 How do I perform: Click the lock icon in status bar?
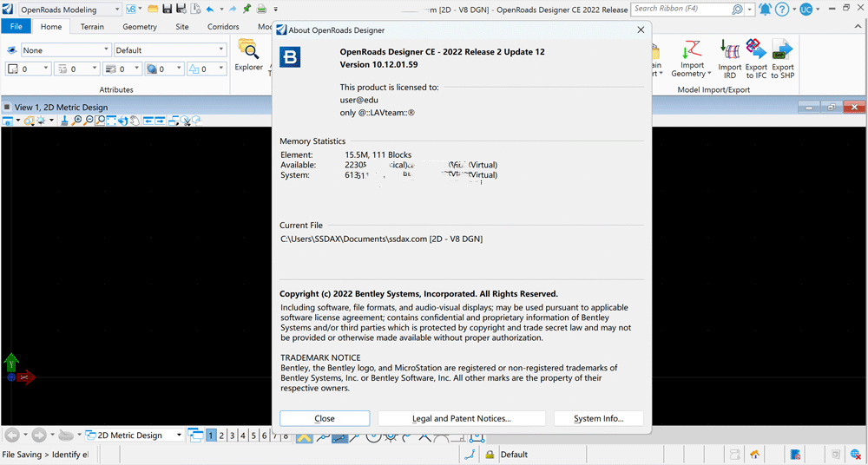tap(490, 455)
